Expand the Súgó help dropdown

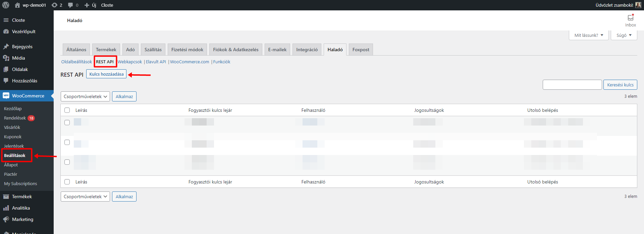[624, 35]
